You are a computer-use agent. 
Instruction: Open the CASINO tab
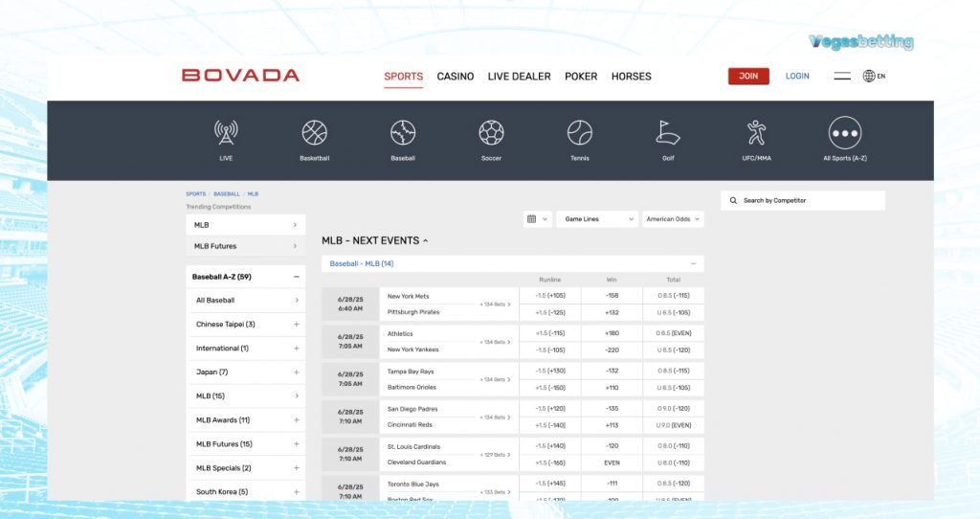point(455,77)
